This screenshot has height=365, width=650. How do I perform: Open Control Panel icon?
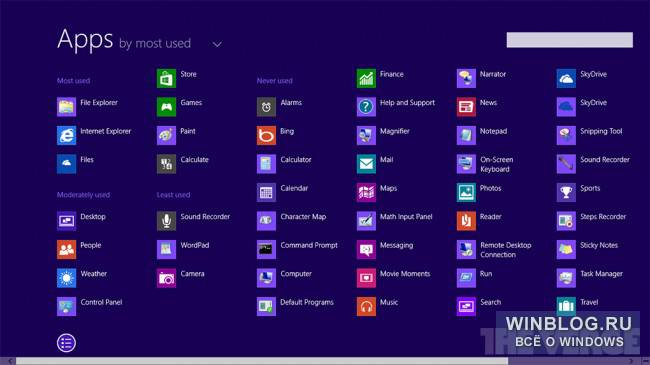66,307
